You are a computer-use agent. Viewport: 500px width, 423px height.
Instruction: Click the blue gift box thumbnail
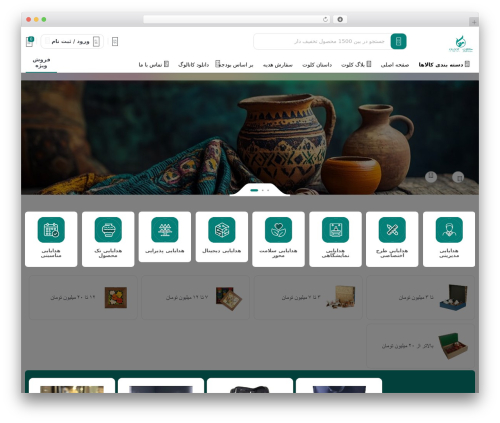pyautogui.click(x=453, y=297)
